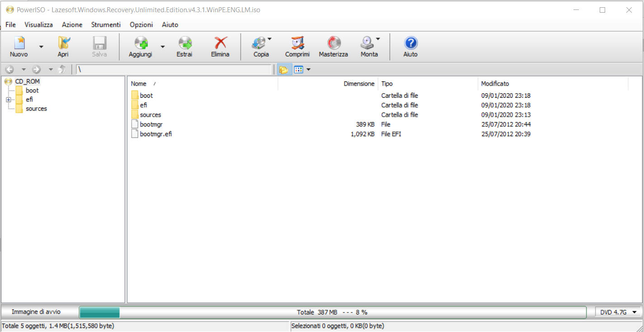Open the Opzioni menu
Screen dimensions: 644x332
pyautogui.click(x=141, y=24)
